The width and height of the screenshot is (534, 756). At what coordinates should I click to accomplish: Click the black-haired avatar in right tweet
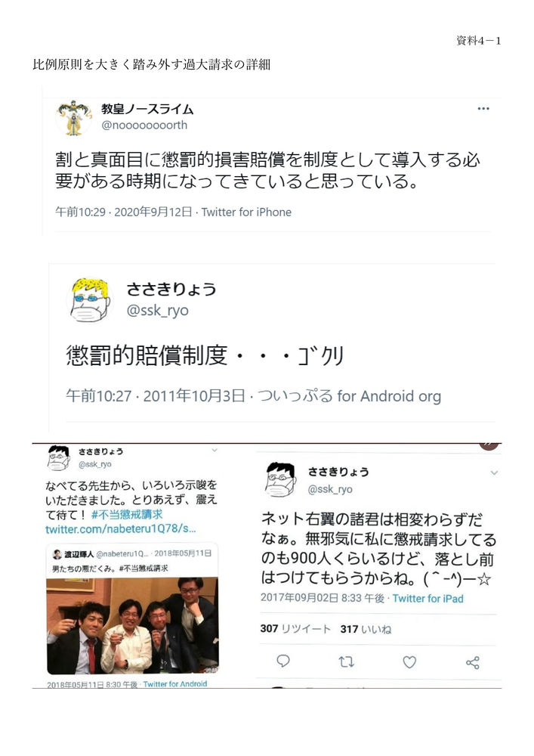click(280, 479)
